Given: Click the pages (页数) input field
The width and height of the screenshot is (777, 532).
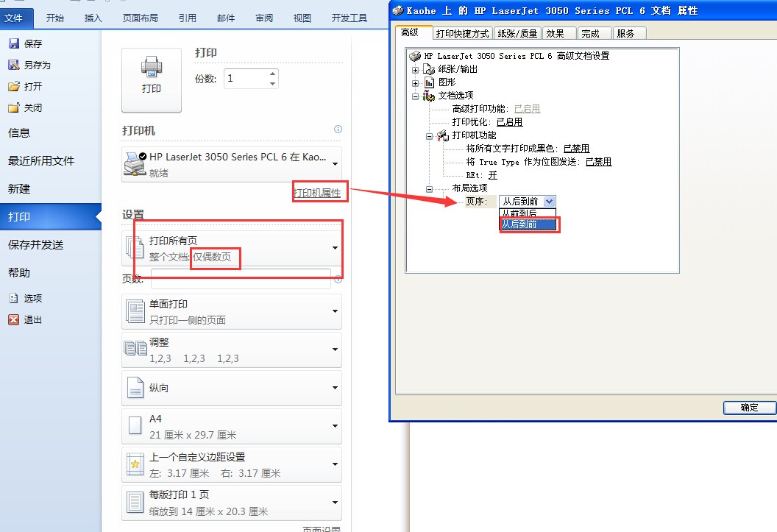Looking at the screenshot, I should coord(241,279).
